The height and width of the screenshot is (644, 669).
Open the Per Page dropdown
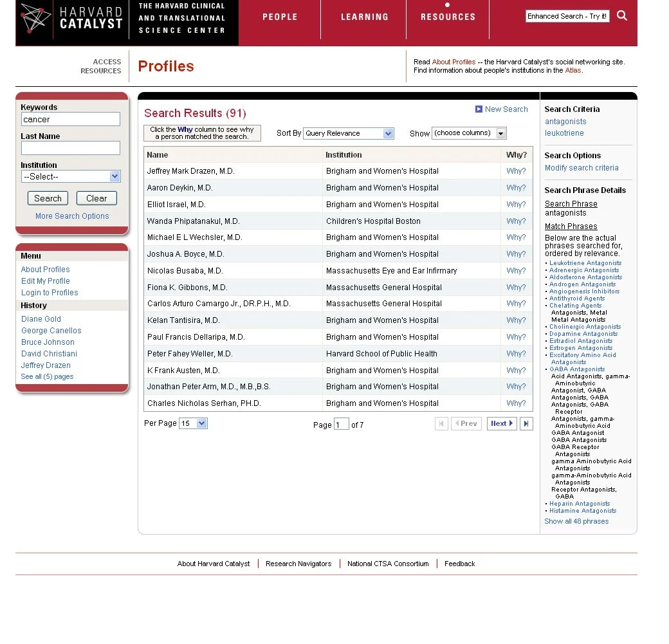point(193,423)
